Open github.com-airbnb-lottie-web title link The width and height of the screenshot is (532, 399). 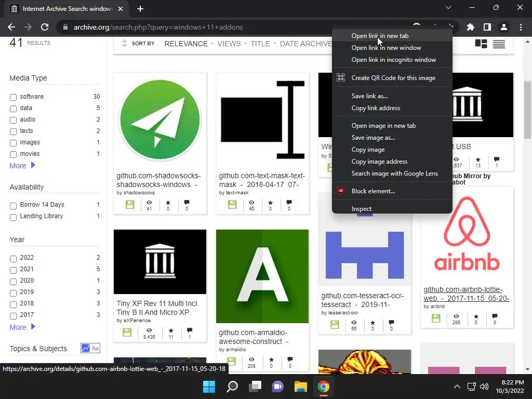[x=466, y=294]
